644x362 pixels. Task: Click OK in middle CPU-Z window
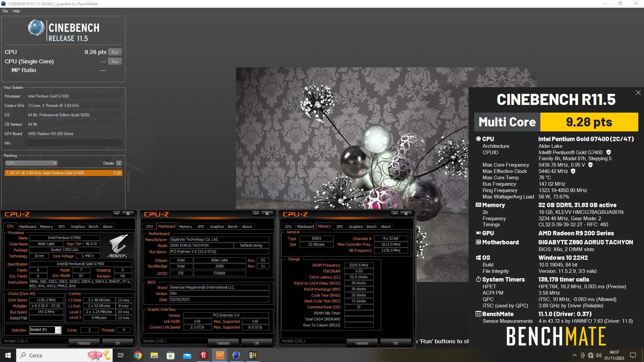pos(257,343)
